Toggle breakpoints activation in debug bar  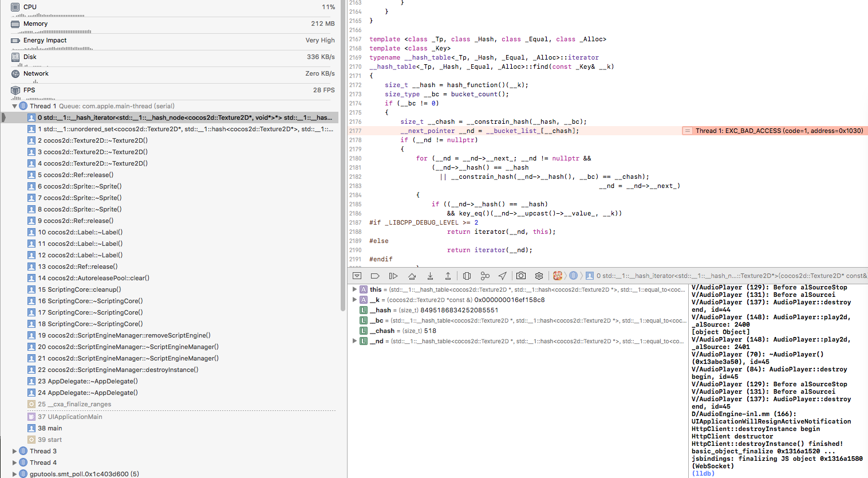[375, 276]
